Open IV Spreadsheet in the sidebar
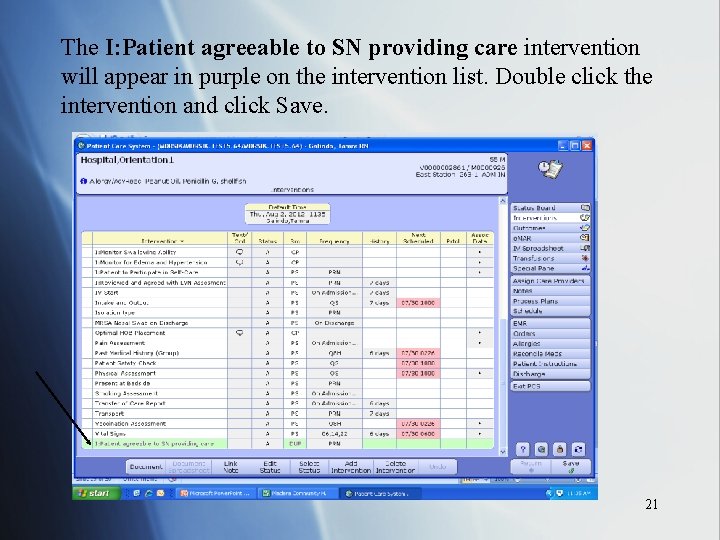 pos(551,248)
